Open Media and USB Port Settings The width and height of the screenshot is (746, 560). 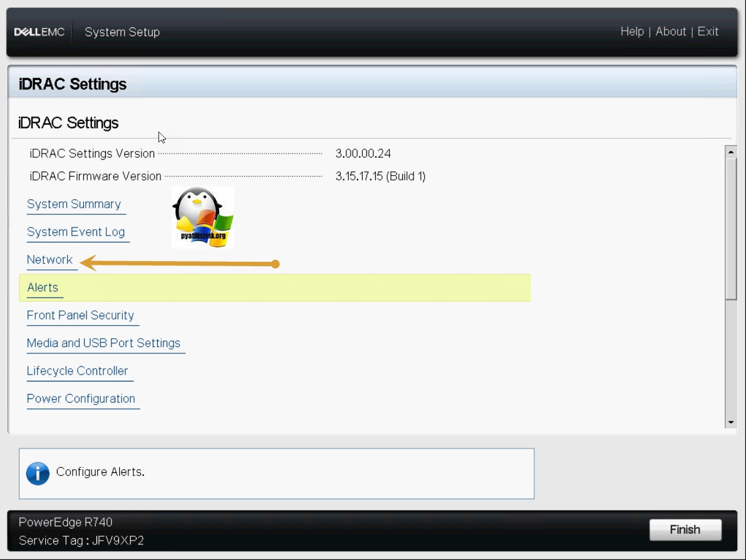click(104, 343)
